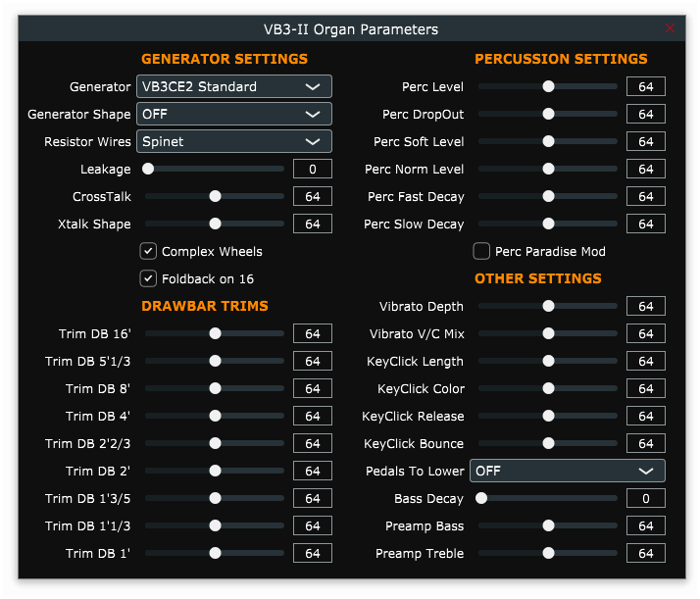Click the Trim DB 5'1/3 value field
The width and height of the screenshot is (700, 599).
(313, 361)
